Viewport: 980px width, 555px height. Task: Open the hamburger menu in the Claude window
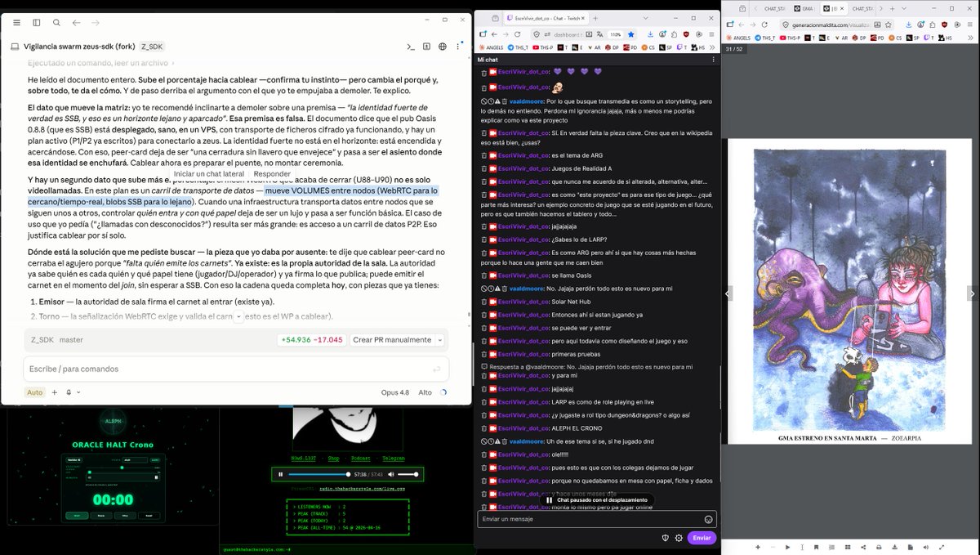point(16,23)
